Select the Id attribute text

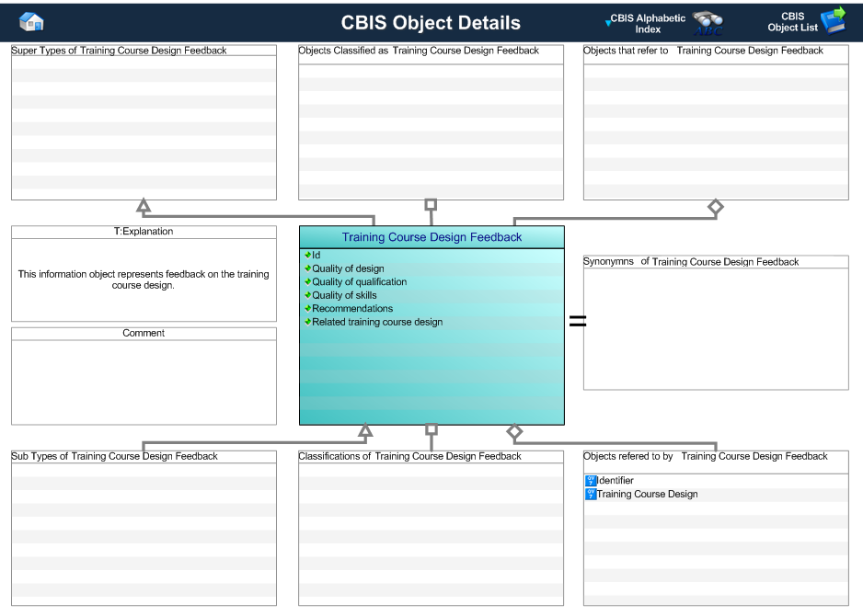316,256
